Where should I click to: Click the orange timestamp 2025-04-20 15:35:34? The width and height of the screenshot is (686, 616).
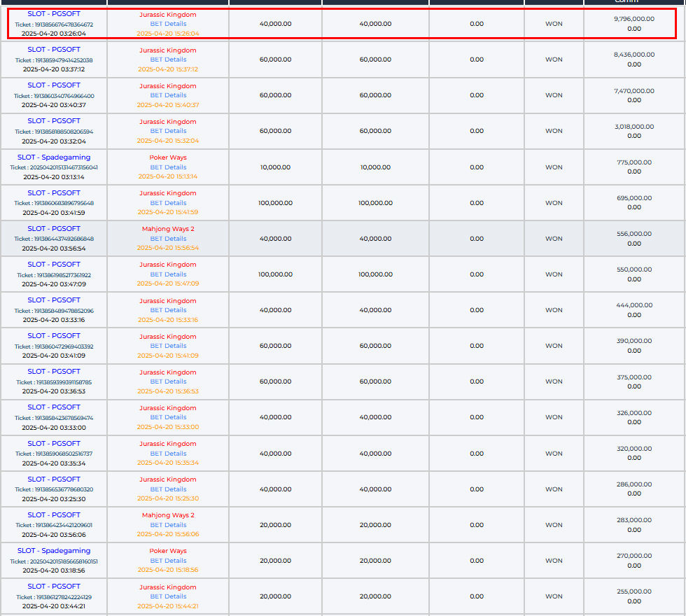[x=168, y=463]
